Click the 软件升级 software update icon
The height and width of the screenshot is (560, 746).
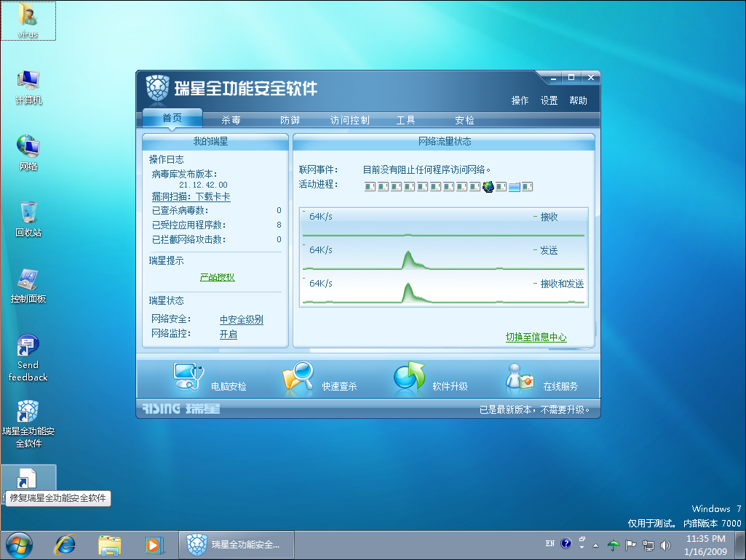pos(410,377)
